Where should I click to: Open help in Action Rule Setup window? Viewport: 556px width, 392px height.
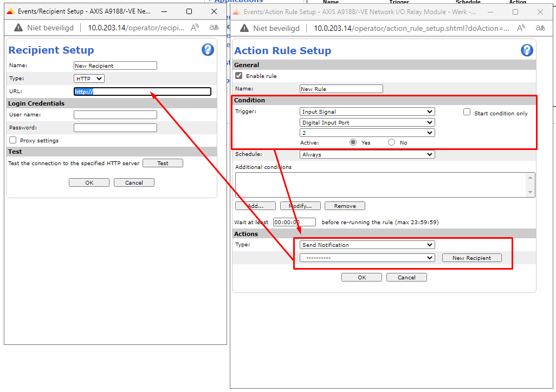click(x=527, y=50)
